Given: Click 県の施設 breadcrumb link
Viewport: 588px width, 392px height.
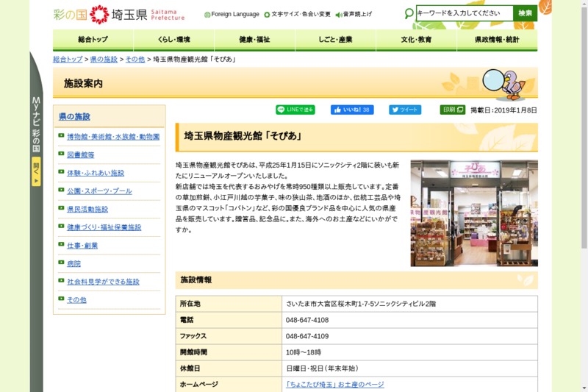Looking at the screenshot, I should click(x=104, y=59).
